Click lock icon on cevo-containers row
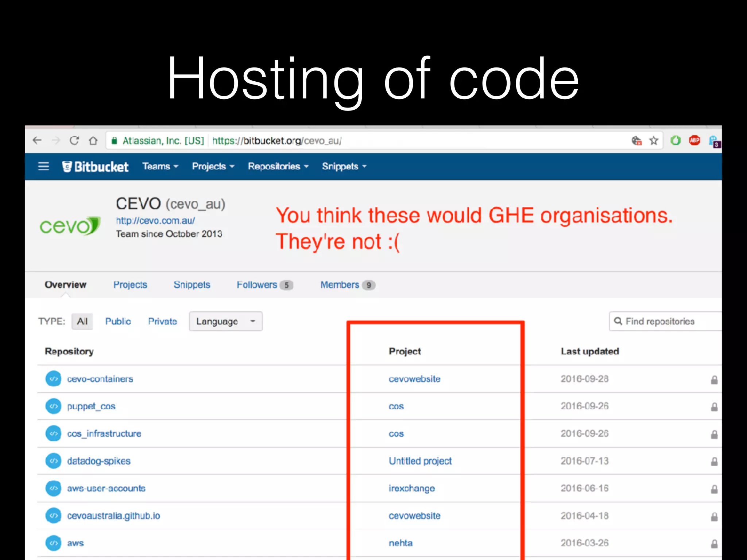 714,380
